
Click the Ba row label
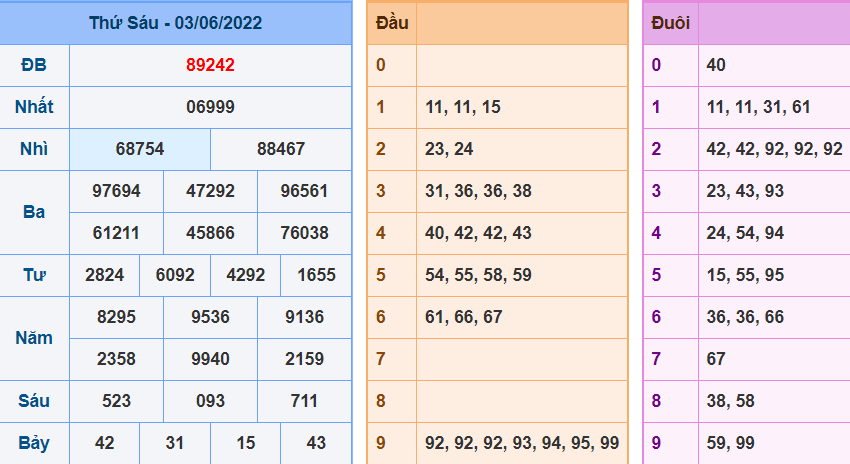pyautogui.click(x=34, y=212)
